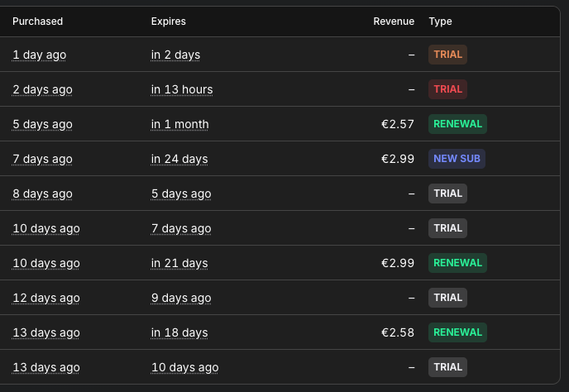Click TRIAL badge in 8 days ago row
The image size is (569, 392).
point(447,194)
